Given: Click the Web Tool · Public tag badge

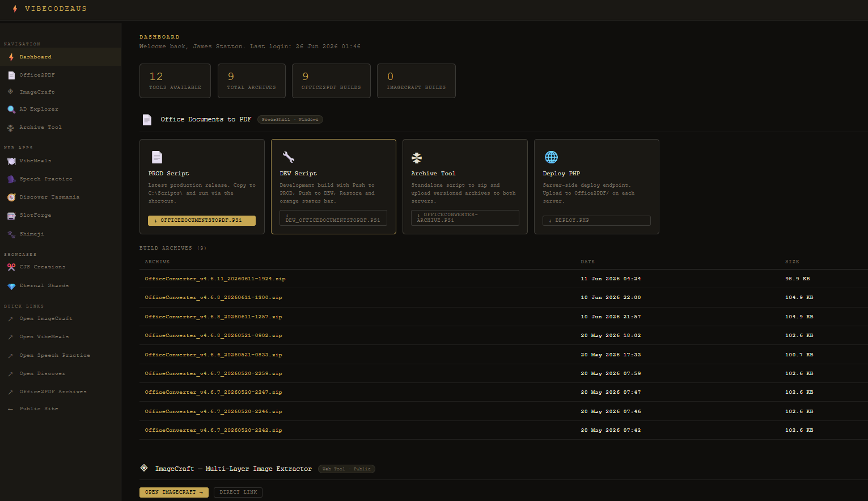Looking at the screenshot, I should (x=346, y=469).
